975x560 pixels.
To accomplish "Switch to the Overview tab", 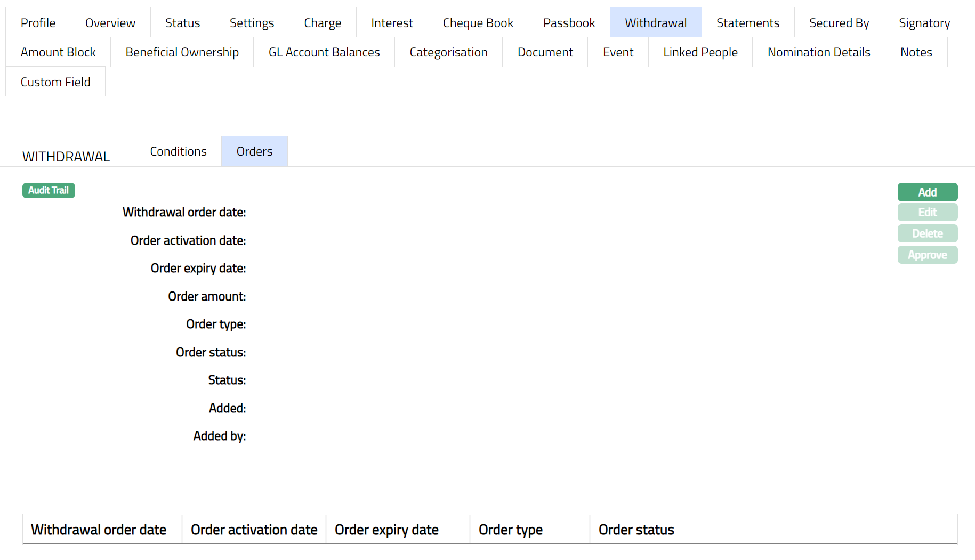I will tap(110, 23).
